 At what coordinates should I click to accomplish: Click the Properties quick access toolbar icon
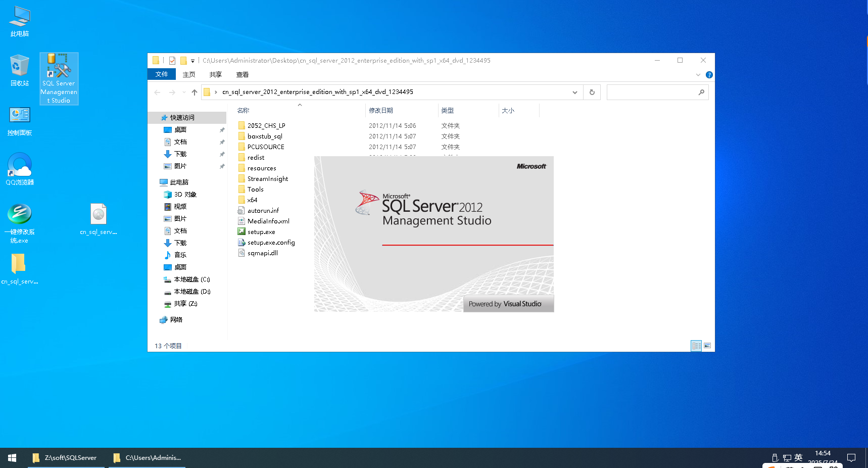pos(172,61)
